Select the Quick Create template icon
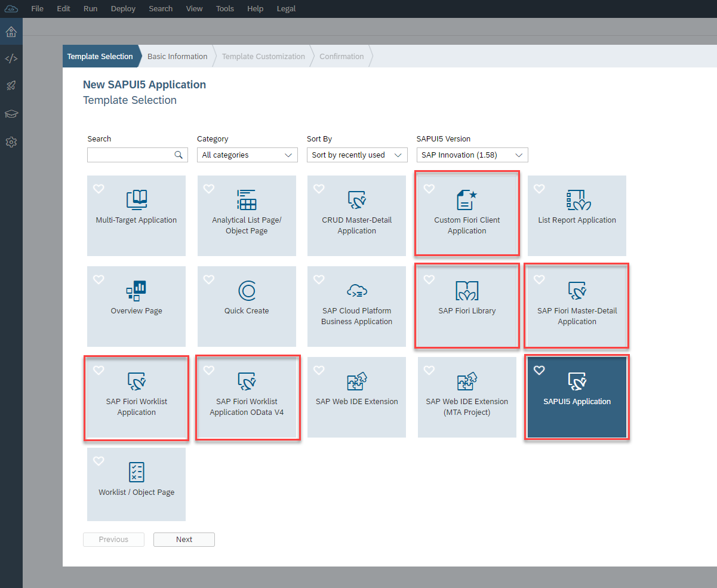The width and height of the screenshot is (717, 588). [x=247, y=291]
